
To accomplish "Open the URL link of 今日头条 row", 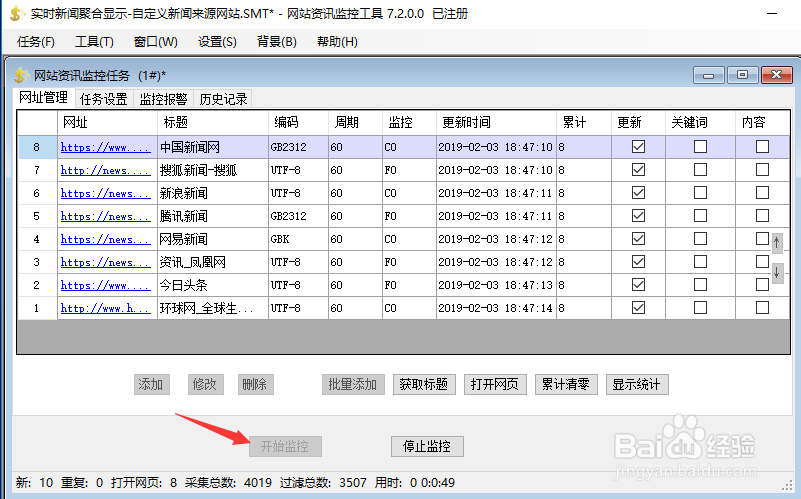I will pos(106,285).
